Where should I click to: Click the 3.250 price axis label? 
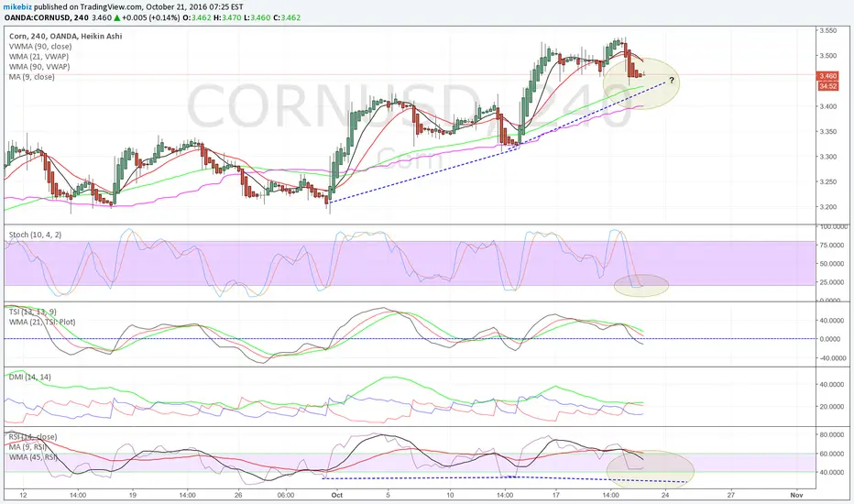coord(827,181)
